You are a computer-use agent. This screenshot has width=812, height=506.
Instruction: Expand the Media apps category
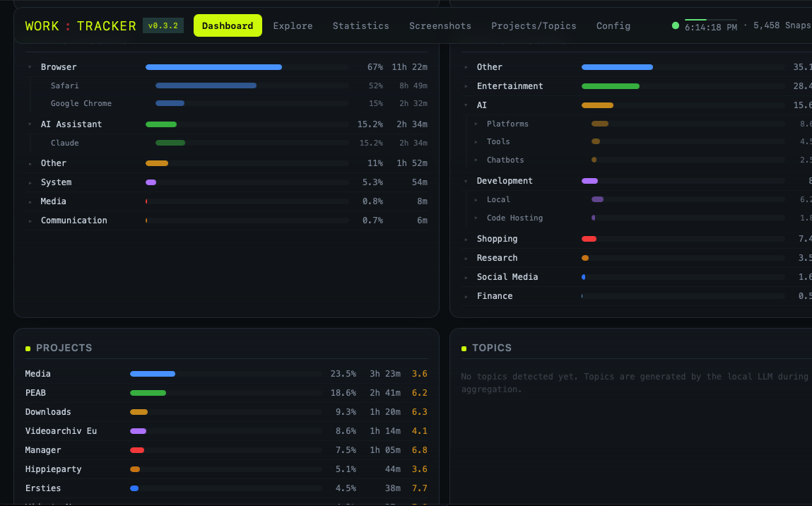tap(30, 202)
